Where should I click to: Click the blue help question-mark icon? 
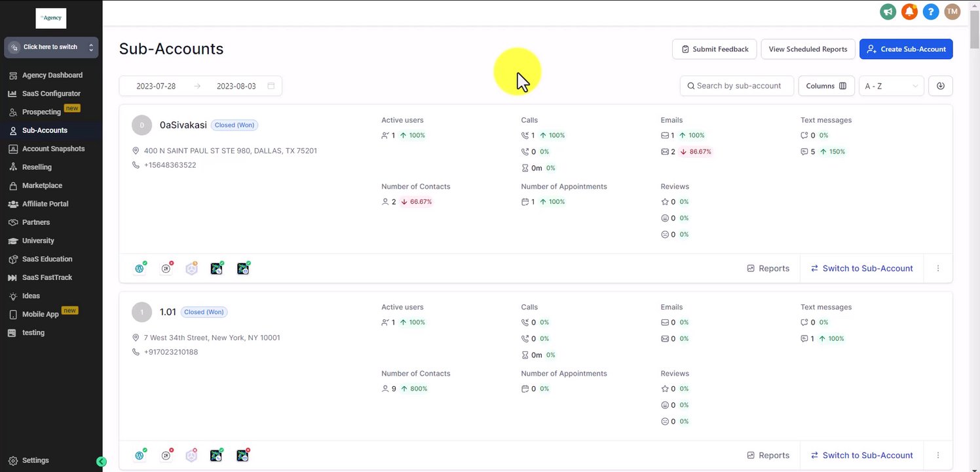click(x=931, y=11)
